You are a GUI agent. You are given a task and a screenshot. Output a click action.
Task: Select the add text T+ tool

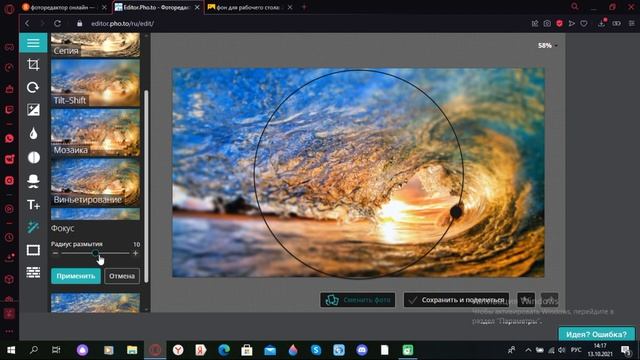coord(33,204)
